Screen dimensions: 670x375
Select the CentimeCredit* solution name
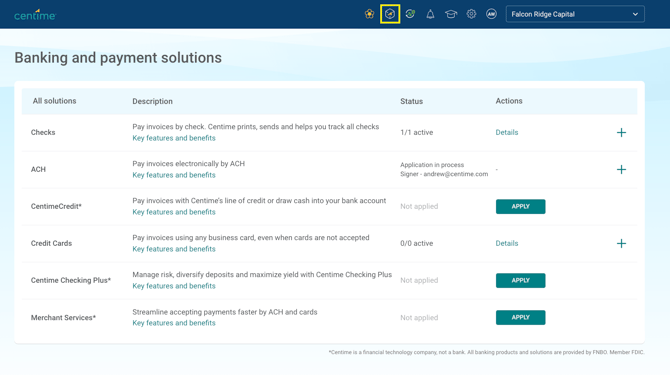pyautogui.click(x=56, y=206)
